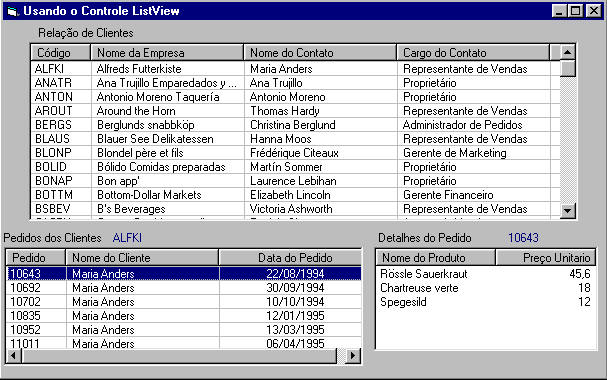
Task: Click order date 30/09/1994
Action: click(295, 288)
